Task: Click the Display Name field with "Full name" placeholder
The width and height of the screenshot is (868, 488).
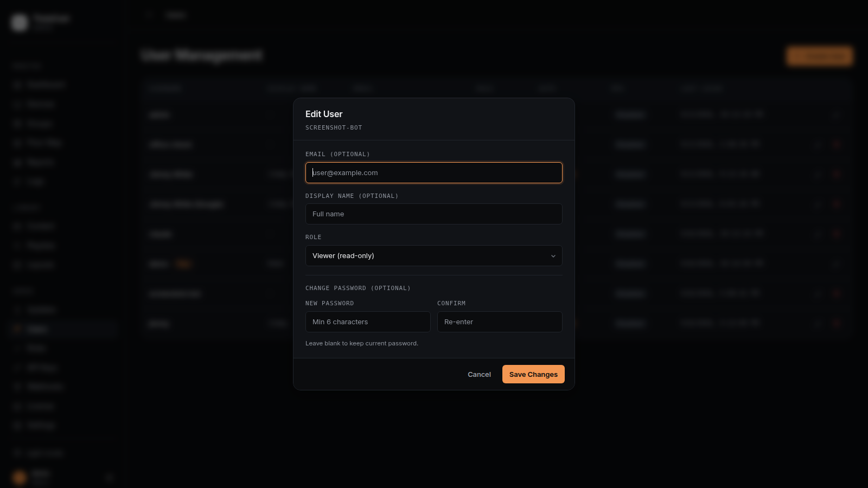Action: coord(434,214)
